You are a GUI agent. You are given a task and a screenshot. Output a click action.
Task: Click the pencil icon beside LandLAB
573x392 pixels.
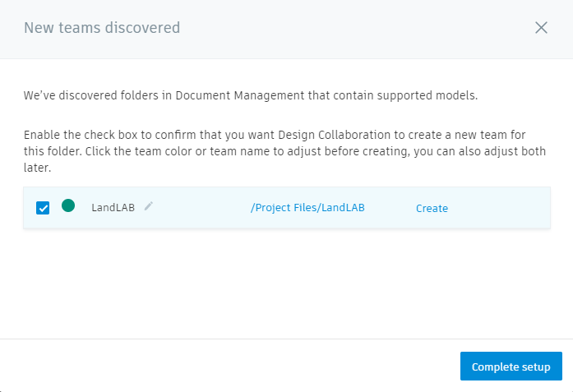[x=149, y=206]
